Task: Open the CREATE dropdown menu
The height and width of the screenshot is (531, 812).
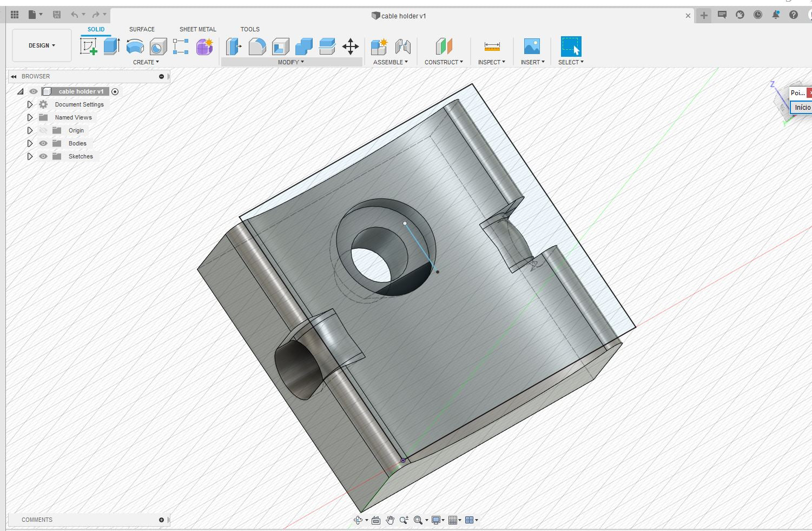Action: 146,62
